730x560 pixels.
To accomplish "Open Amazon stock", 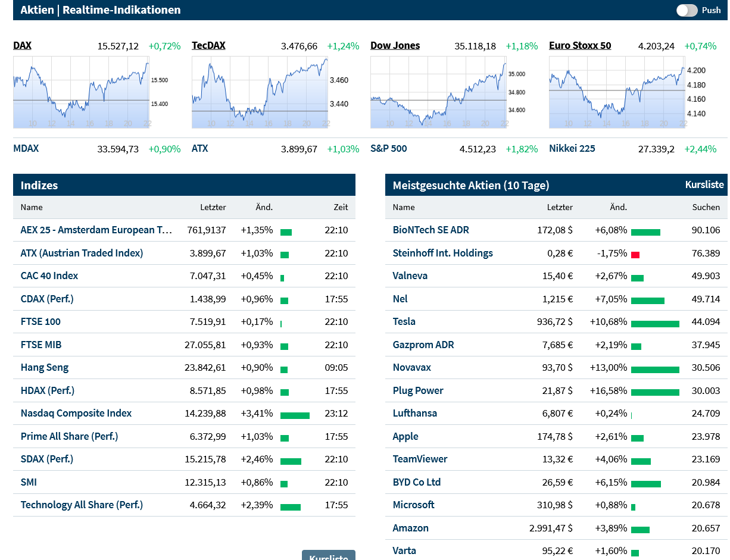I will coord(411,528).
